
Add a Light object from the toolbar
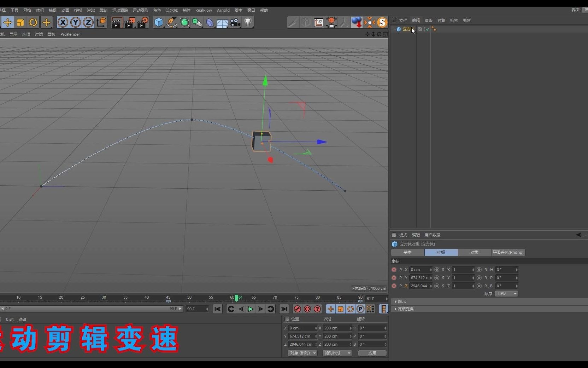(248, 22)
